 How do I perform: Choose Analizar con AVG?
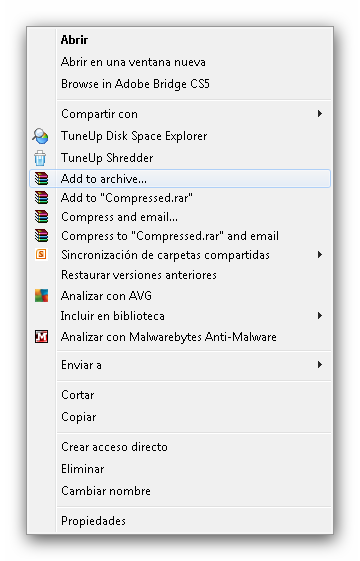pyautogui.click(x=180, y=296)
